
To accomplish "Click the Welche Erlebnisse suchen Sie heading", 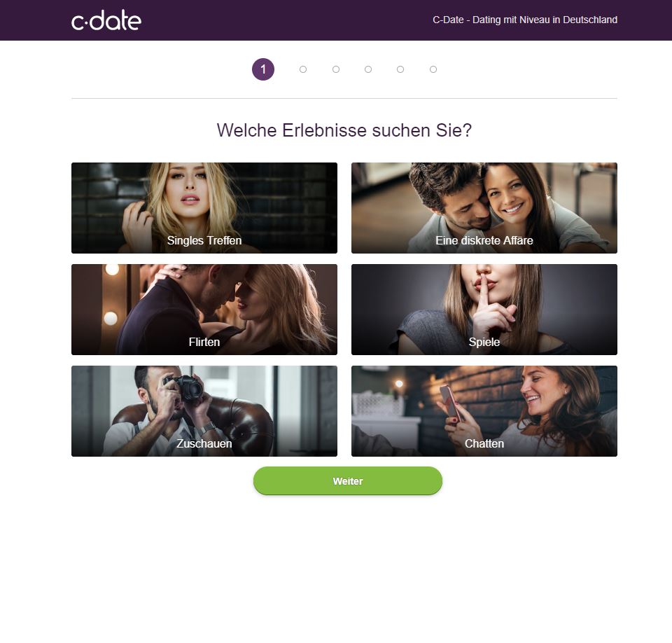I will pos(344,130).
